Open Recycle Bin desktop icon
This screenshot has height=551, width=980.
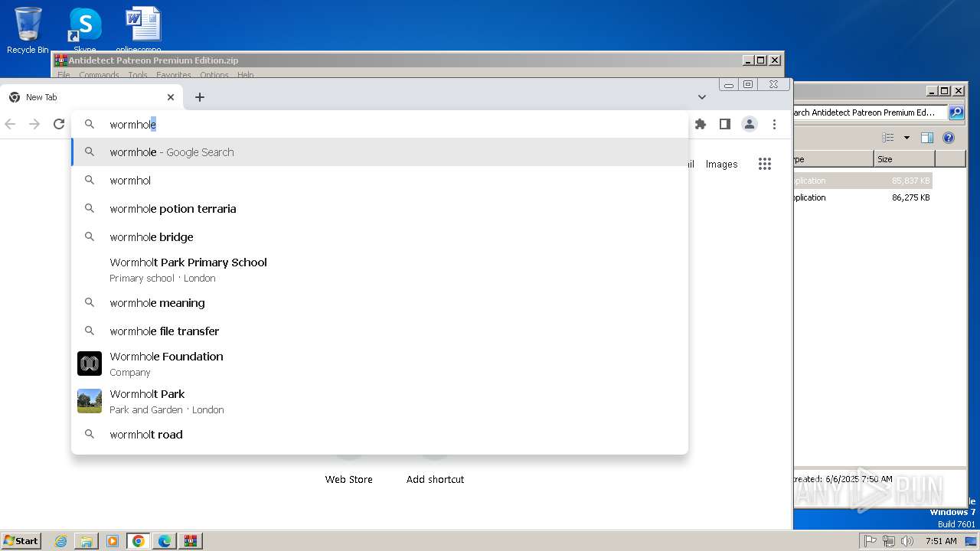pos(28,31)
